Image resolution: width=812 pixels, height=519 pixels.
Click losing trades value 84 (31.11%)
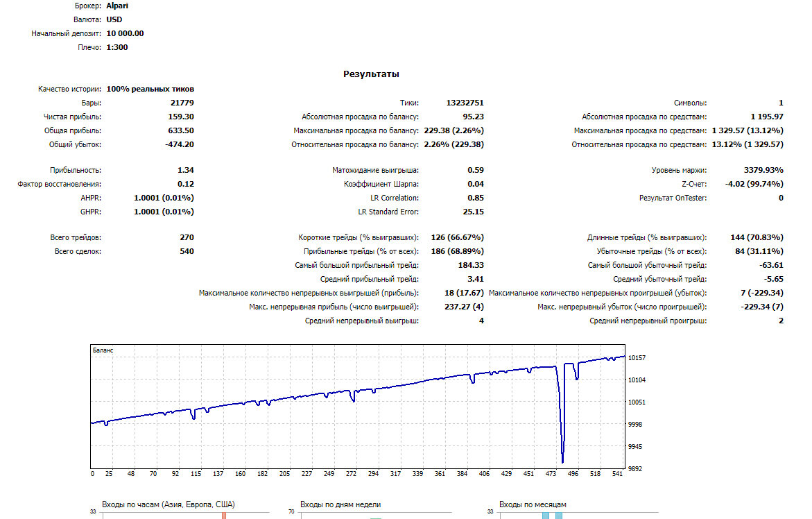[x=759, y=251]
